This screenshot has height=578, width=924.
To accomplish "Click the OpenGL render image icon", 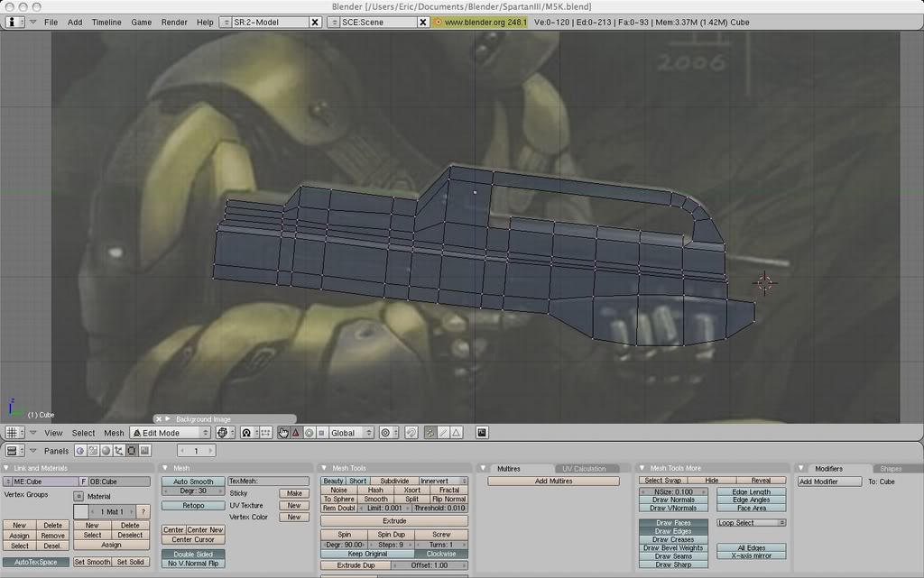I will click(x=482, y=433).
